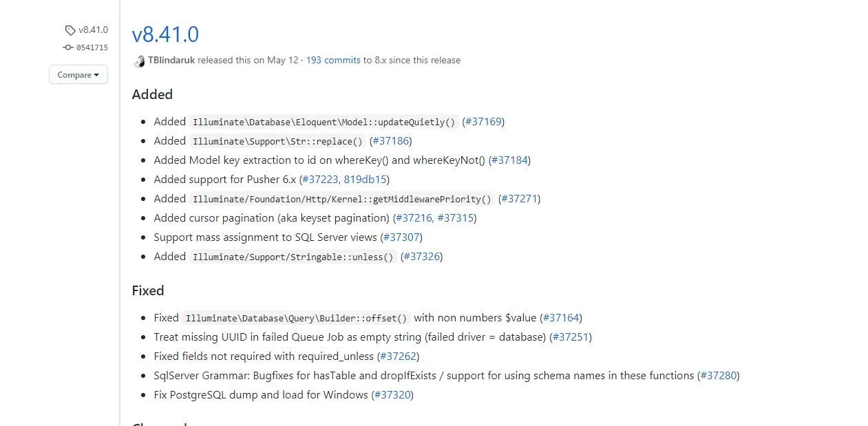
Task: Open cursor pagination pull request #37315
Action: [x=455, y=218]
